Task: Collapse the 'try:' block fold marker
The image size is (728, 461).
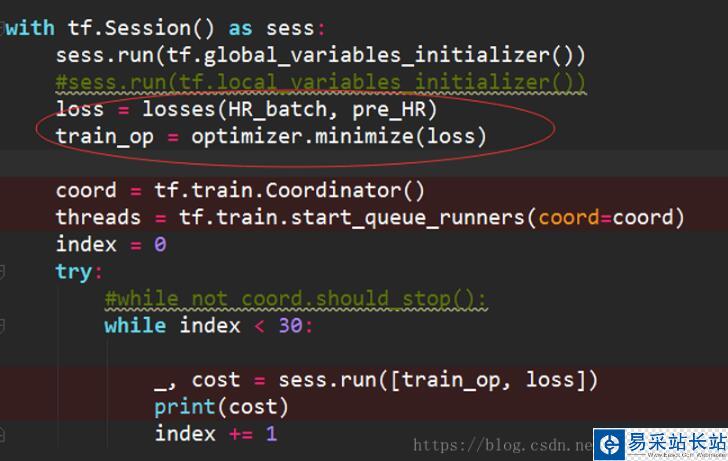Action: (1, 273)
